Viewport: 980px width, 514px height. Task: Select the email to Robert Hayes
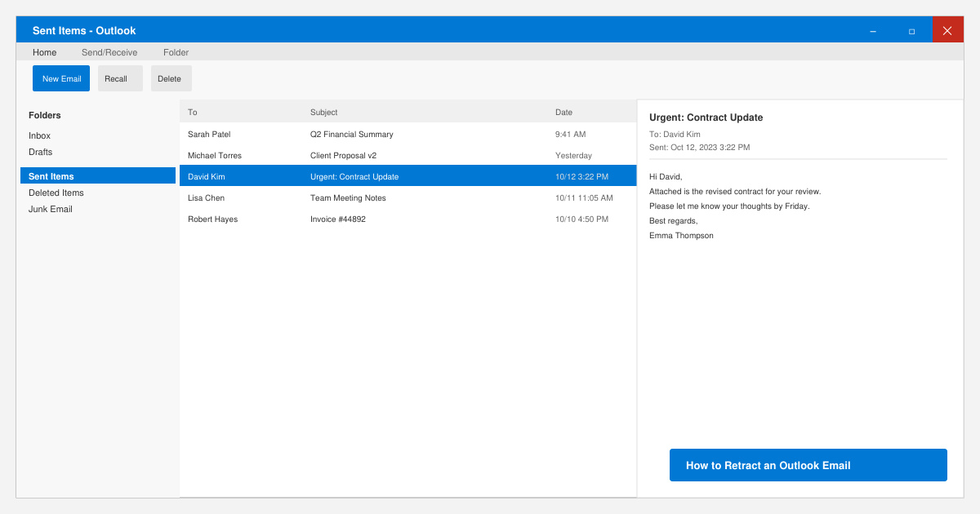(x=408, y=219)
